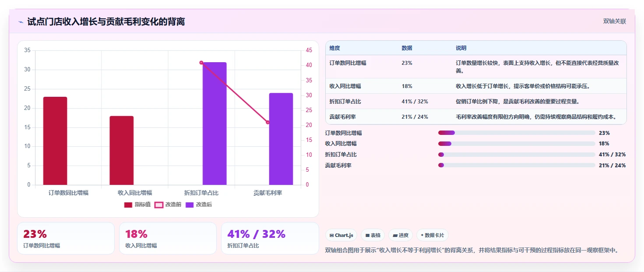Image resolution: width=644 pixels, height=272 pixels.
Task: Click the red 订单数同比增幅 bar in chart
Action: click(x=55, y=141)
